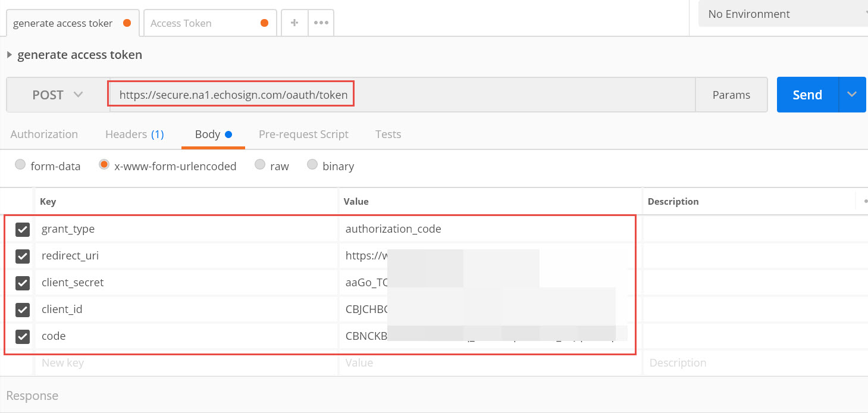Open the Pre-request Script tab

coord(303,134)
